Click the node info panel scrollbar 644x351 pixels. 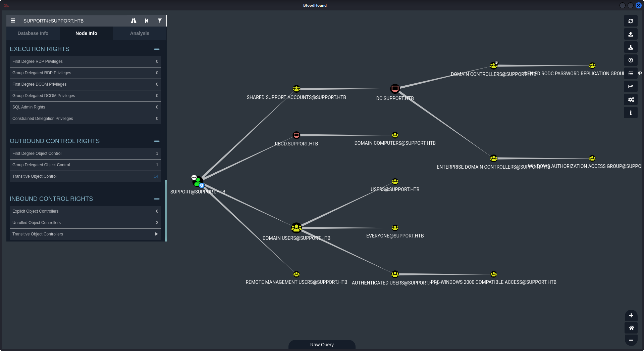click(x=166, y=210)
